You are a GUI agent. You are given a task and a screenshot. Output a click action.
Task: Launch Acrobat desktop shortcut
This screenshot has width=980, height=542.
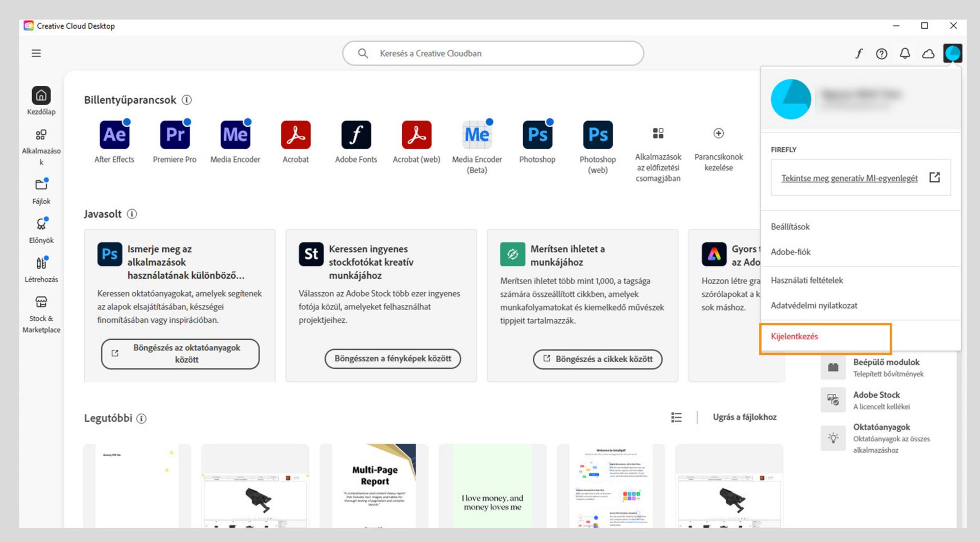pyautogui.click(x=296, y=135)
